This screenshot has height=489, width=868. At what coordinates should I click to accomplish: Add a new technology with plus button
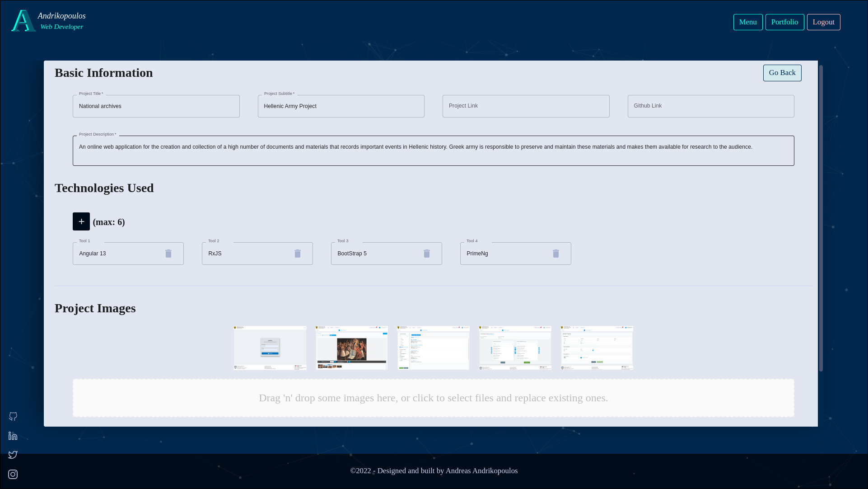(x=81, y=221)
